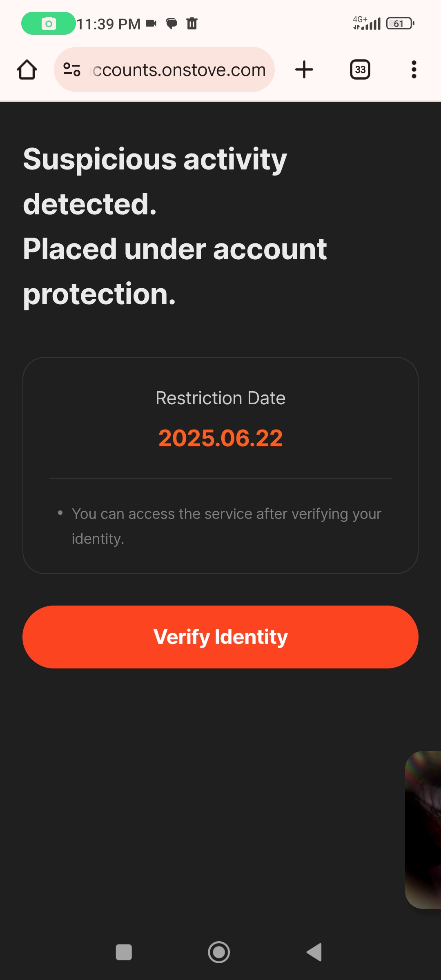Open site info icon in address bar
441x980 pixels.
coord(72,69)
